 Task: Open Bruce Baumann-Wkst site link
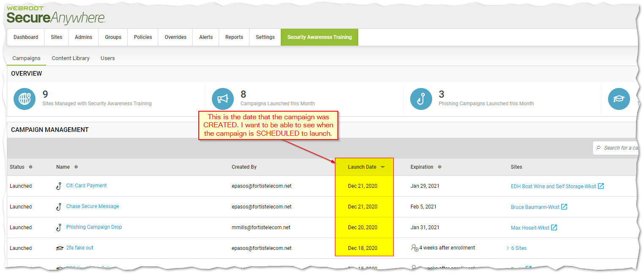coord(535,207)
